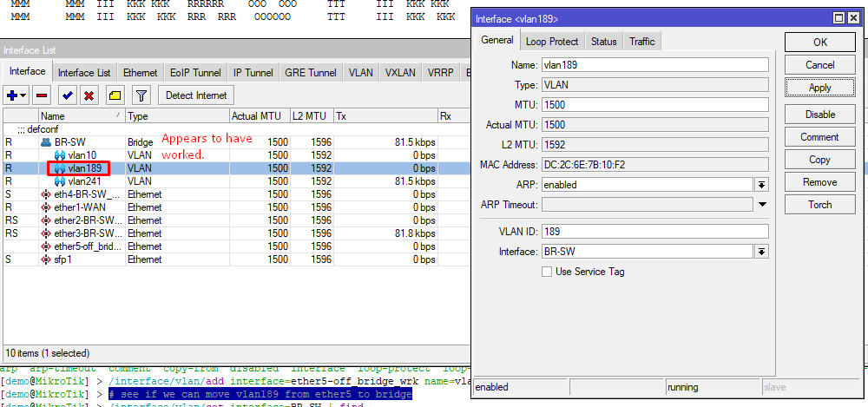868x407 pixels.
Task: Click the Remove button in the dialog
Action: point(820,182)
